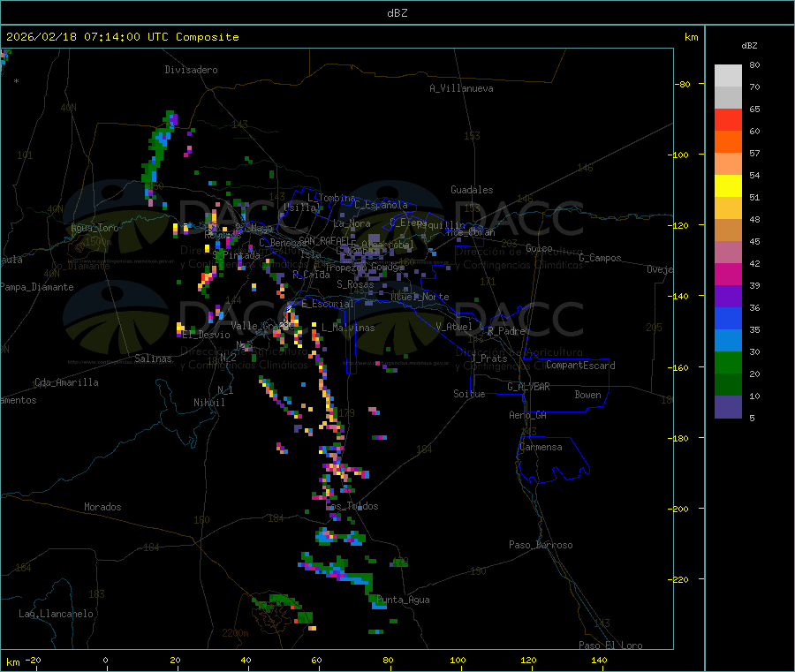Click the slate 5-10 dBZ legend swatch
The image size is (795, 672).
click(728, 407)
